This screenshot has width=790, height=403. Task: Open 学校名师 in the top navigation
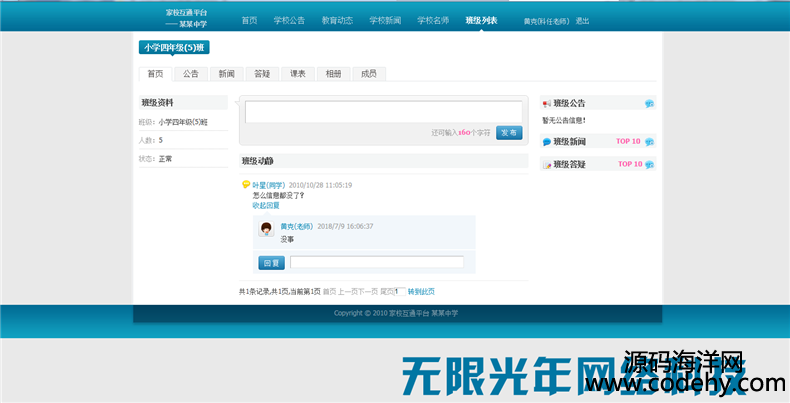433,20
